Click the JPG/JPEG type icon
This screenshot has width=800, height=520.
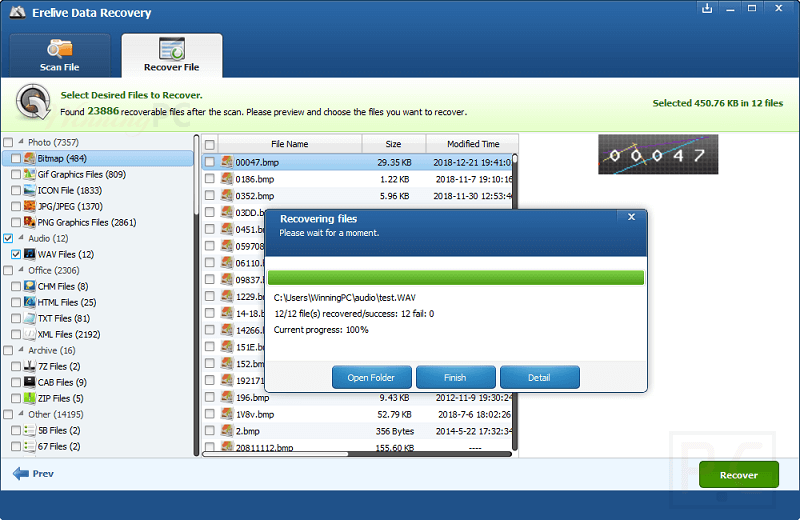30,206
